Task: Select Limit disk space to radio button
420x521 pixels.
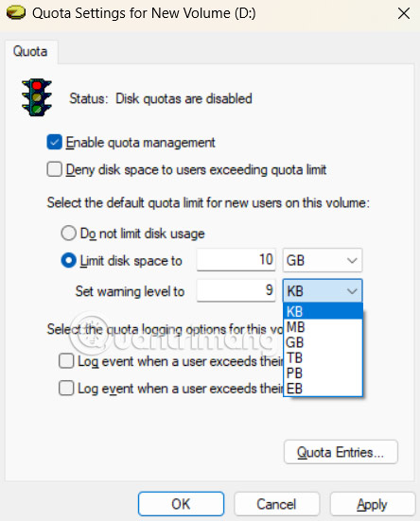Action: pyautogui.click(x=68, y=261)
